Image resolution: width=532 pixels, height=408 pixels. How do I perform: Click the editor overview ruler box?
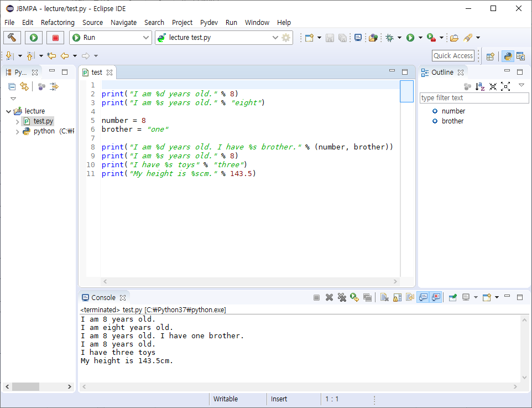pos(407,91)
